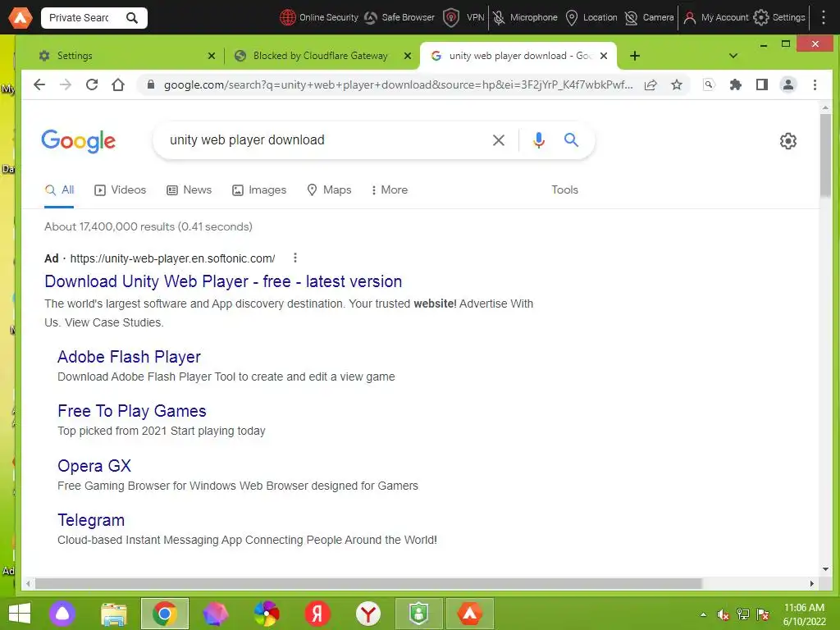Open the Yandex Я taskbar icon
Viewport: 840px width, 630px height.
coord(317,614)
